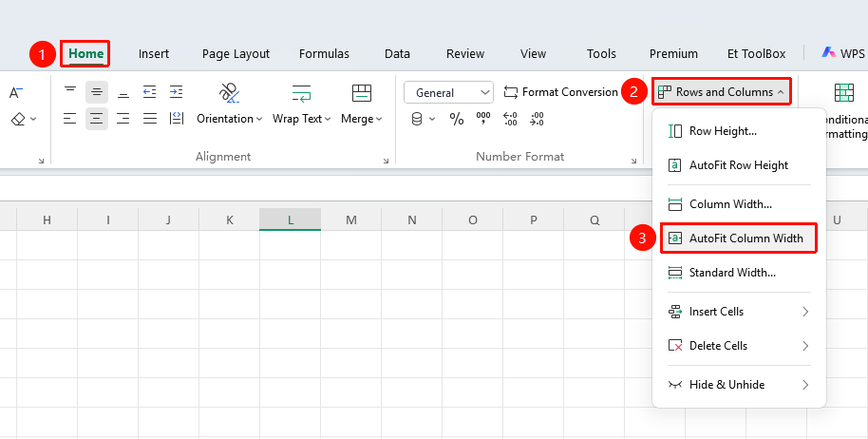Select AutoFit Column Width
This screenshot has height=439, width=868.
[739, 239]
